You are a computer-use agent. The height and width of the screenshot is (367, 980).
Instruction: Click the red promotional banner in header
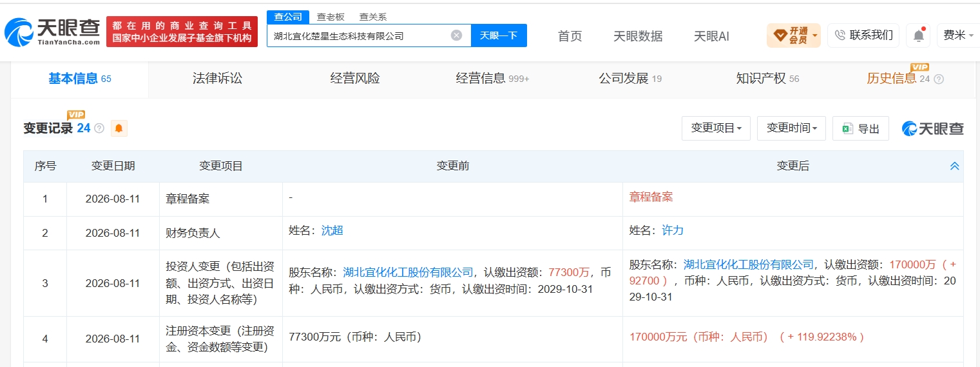pos(182,32)
